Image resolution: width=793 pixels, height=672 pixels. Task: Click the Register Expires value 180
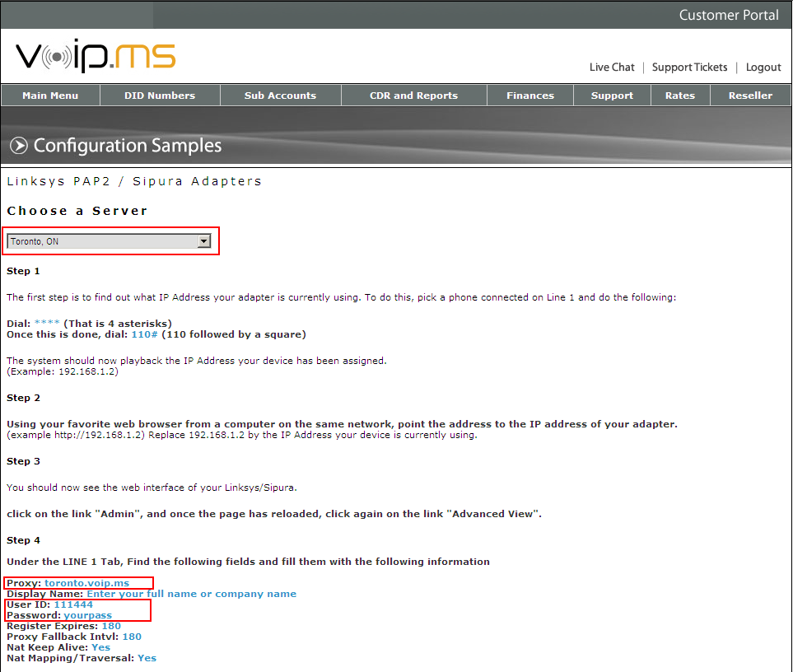click(x=111, y=626)
